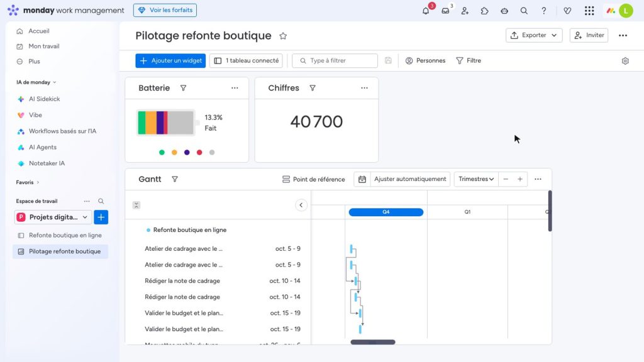Collapse all Gantt groups icon
The height and width of the screenshot is (362, 644).
click(136, 205)
